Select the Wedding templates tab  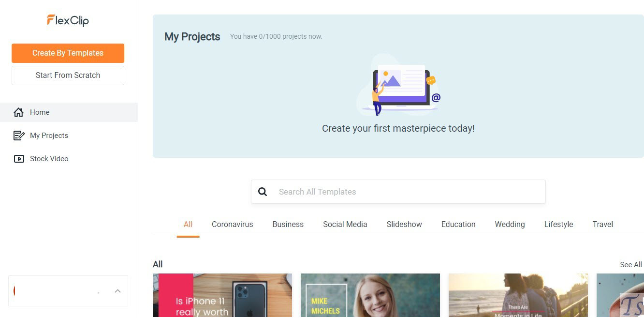coord(510,225)
